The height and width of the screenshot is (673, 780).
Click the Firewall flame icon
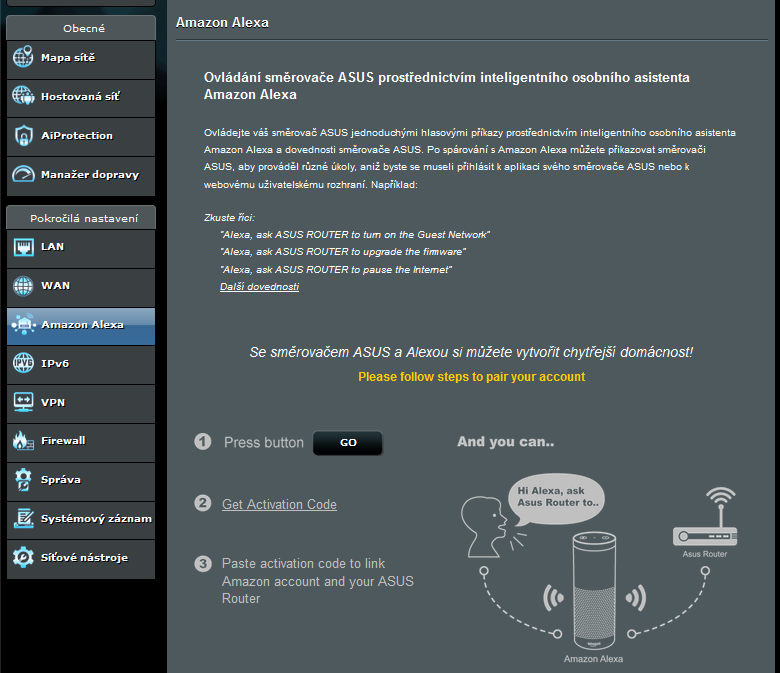point(23,441)
